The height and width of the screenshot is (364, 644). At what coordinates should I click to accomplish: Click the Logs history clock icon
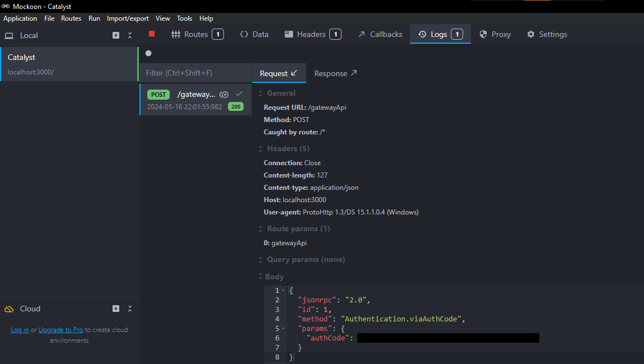pos(422,34)
